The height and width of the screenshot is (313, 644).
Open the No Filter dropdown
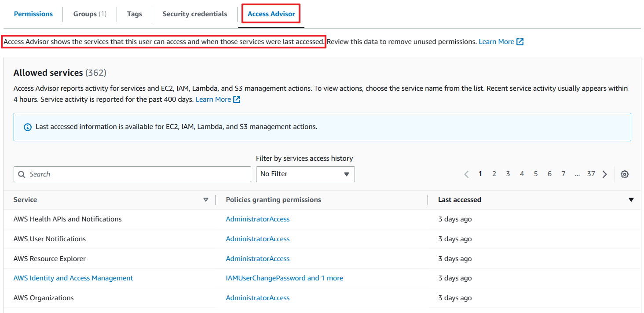(305, 174)
